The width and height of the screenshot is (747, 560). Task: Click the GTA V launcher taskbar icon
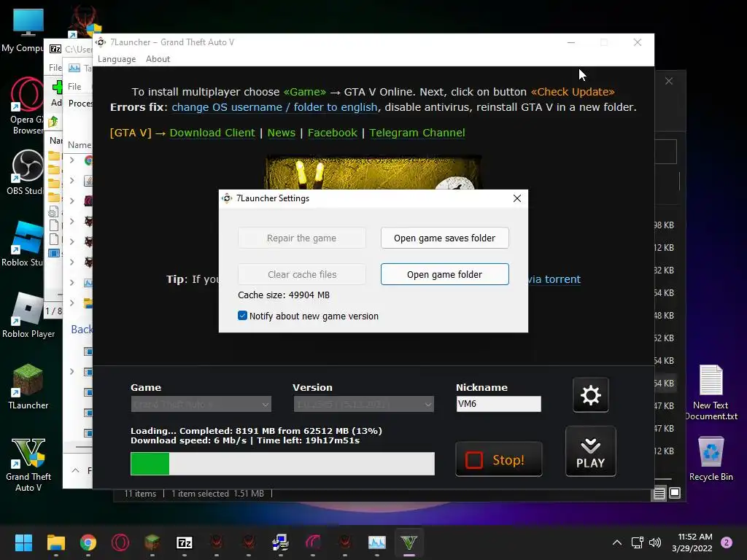(409, 542)
